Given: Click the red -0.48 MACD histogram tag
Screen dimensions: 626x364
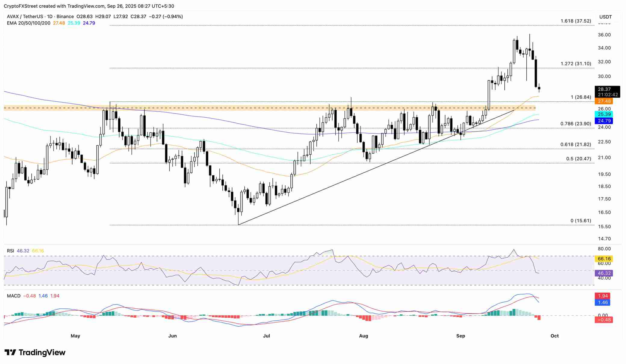Looking at the screenshot, I should (604, 320).
